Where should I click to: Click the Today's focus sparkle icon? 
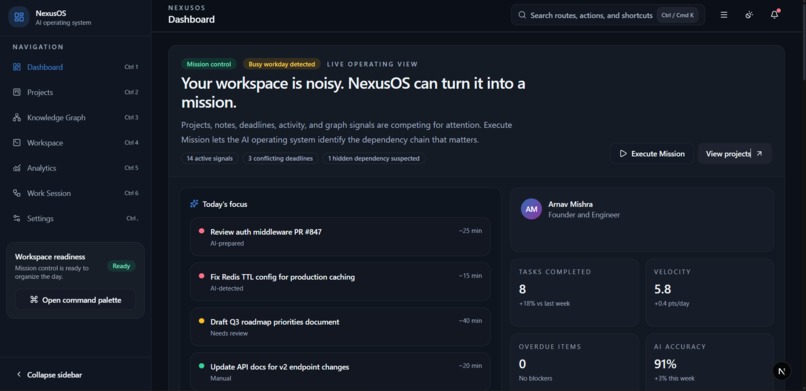click(x=194, y=204)
